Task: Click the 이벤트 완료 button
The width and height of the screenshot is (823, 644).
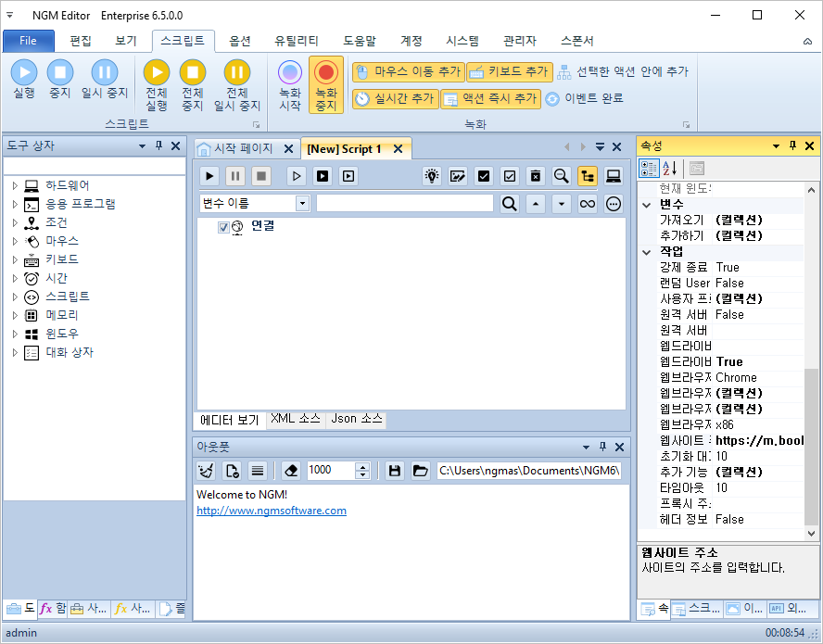Action: [584, 98]
